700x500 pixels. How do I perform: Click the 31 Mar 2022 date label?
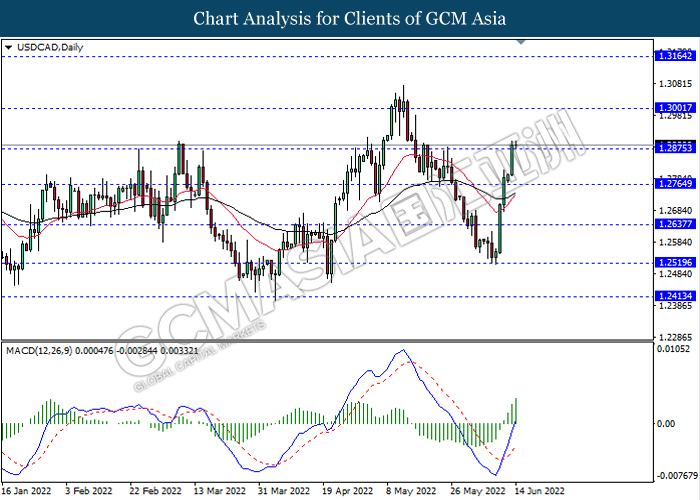click(284, 491)
